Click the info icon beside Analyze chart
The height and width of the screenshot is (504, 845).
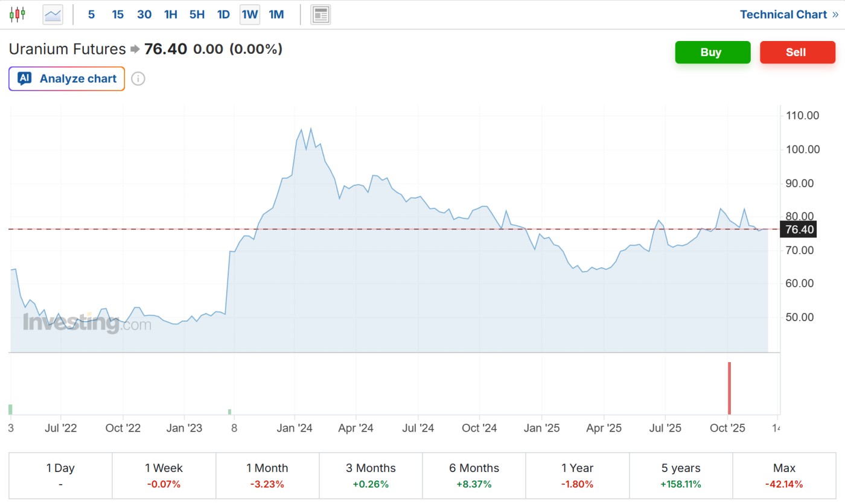[138, 78]
